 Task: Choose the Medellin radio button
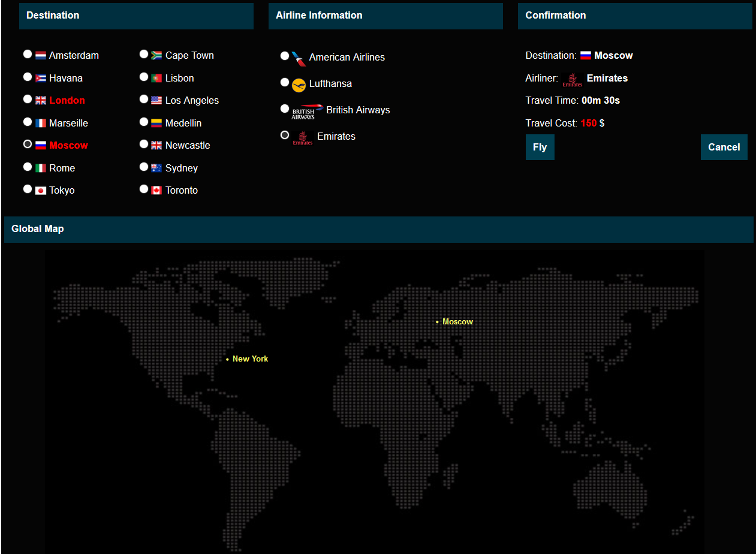(144, 122)
